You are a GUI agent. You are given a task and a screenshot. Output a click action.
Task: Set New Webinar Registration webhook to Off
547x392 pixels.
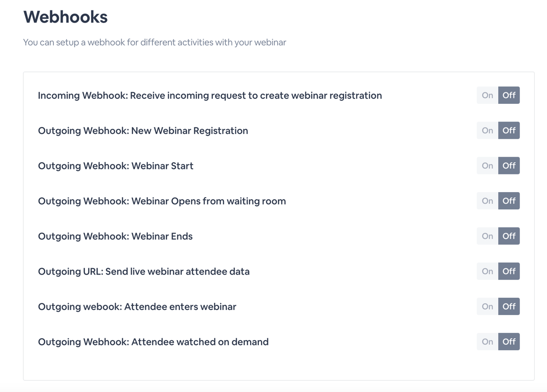coord(509,130)
